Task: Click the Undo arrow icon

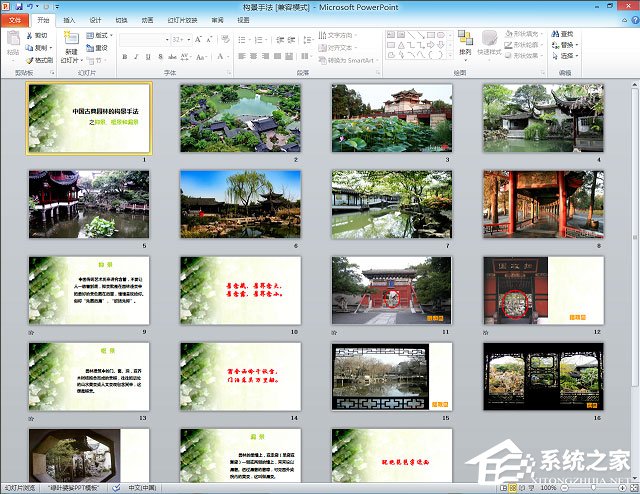Action: [x=31, y=6]
